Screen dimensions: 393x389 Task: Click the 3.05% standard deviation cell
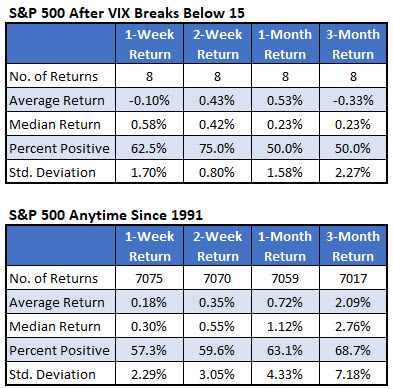tap(217, 374)
